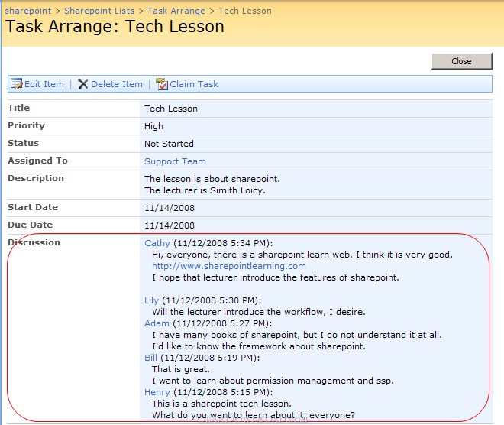Screen dimensions: 504x425
Task: Click Adam's line 'I have many books of sharepoint'
Action: coord(297,335)
